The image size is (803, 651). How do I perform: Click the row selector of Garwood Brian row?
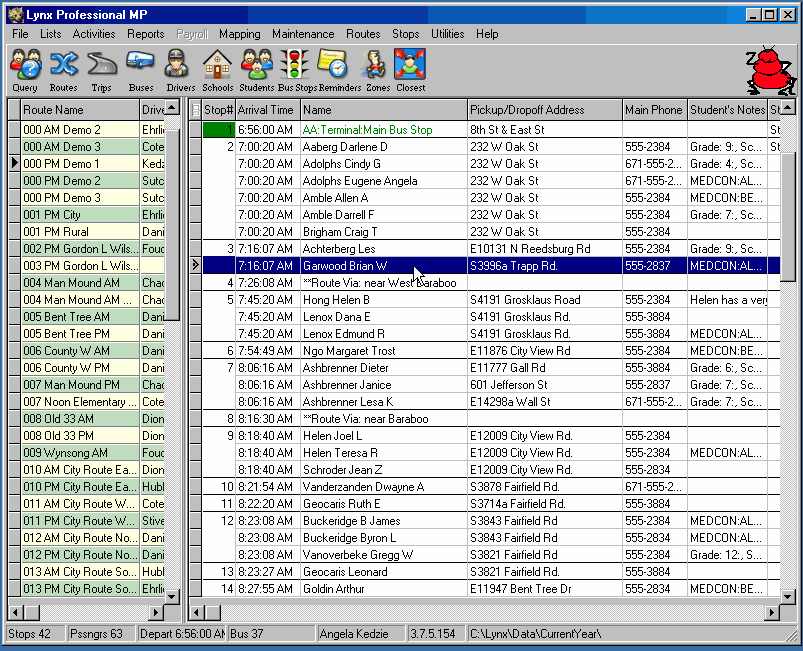tap(195, 265)
